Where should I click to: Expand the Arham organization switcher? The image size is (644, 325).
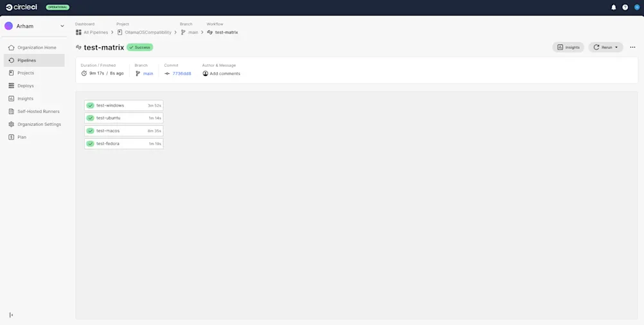point(62,26)
